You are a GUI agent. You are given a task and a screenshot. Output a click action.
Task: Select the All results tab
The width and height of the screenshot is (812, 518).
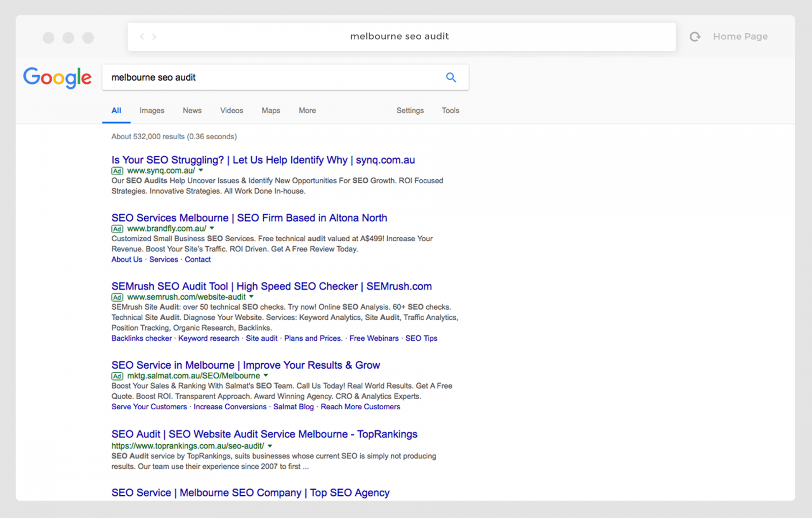click(116, 111)
